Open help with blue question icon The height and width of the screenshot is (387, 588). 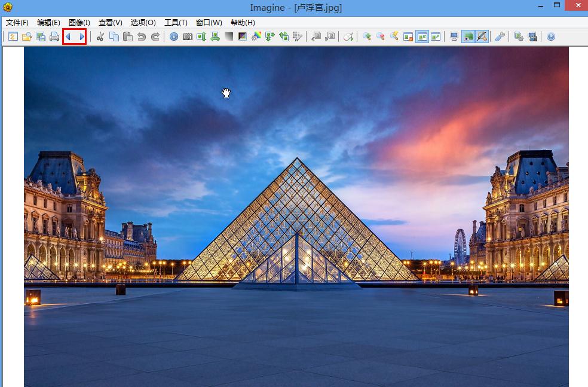(551, 36)
